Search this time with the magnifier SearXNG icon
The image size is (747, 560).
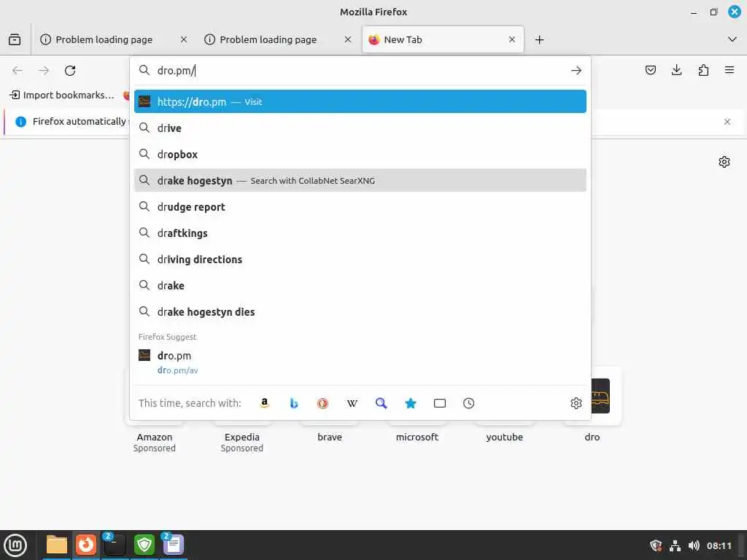coord(381,403)
